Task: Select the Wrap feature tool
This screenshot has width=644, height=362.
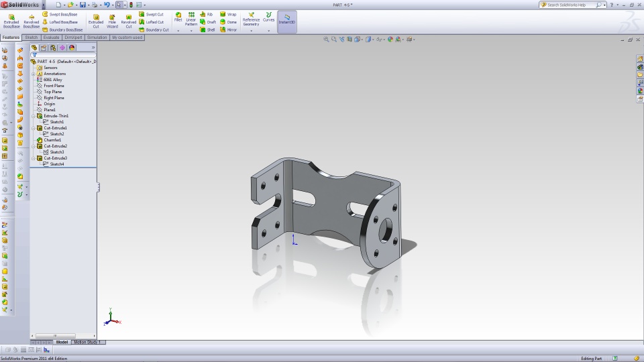Action: pos(228,14)
